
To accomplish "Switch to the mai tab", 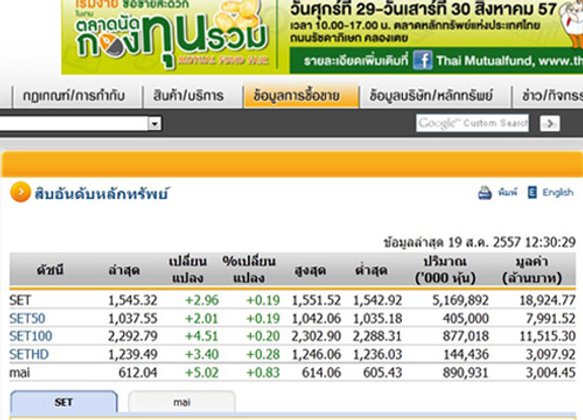I will pyautogui.click(x=182, y=402).
